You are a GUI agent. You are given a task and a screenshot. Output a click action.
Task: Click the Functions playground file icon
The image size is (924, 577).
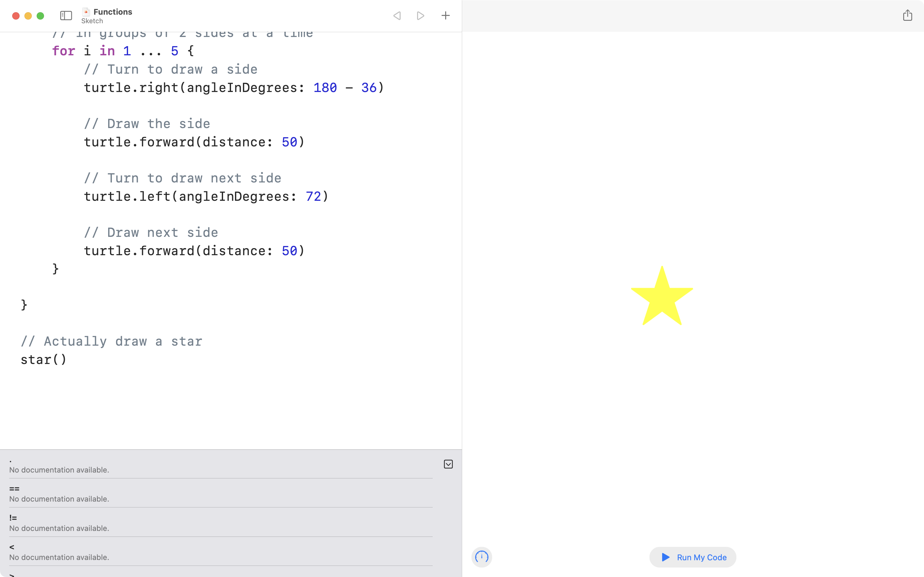pyautogui.click(x=86, y=11)
